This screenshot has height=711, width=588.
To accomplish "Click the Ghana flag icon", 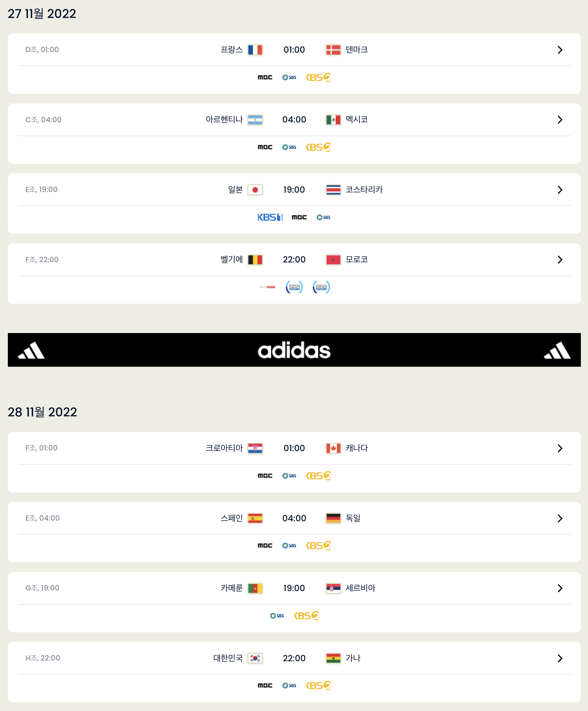I will click(x=333, y=658).
